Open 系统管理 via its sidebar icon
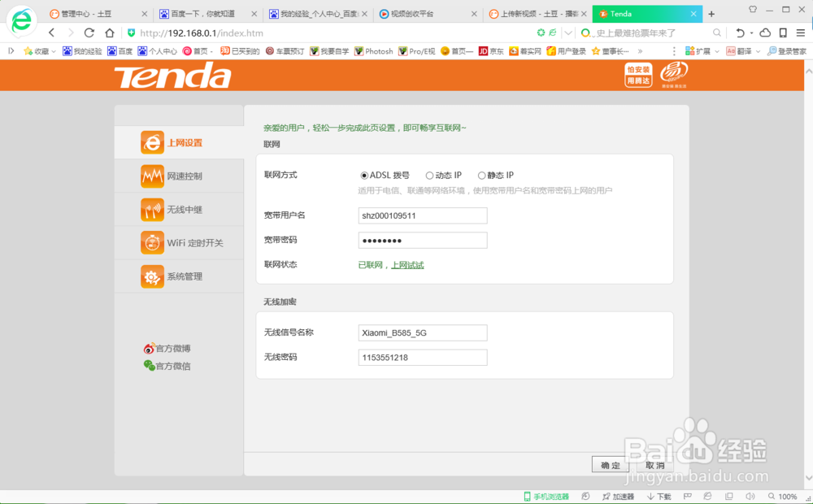Viewport: 813px width, 504px height. tap(152, 276)
